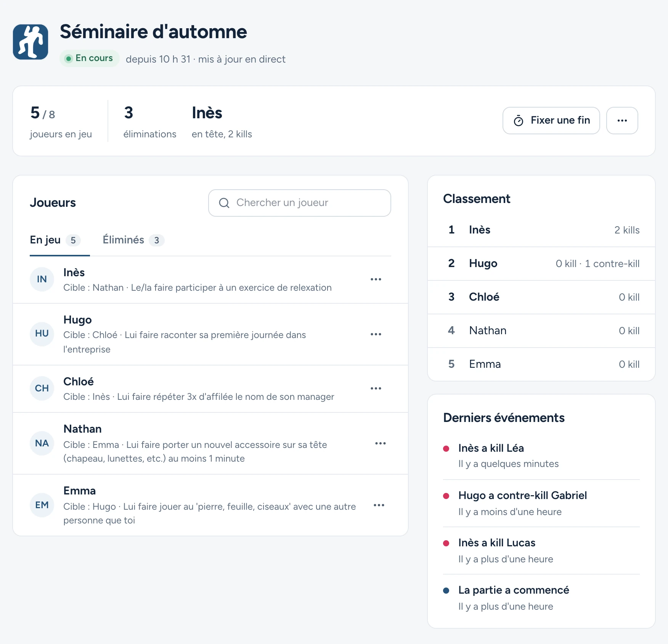
Task: Open the more-options menu beside Fixer une fin
Action: pos(622,121)
